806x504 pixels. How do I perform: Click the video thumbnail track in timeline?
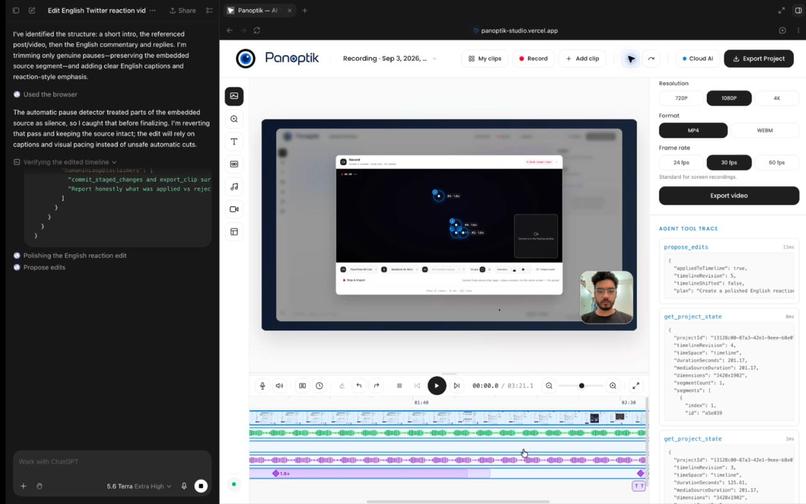448,418
